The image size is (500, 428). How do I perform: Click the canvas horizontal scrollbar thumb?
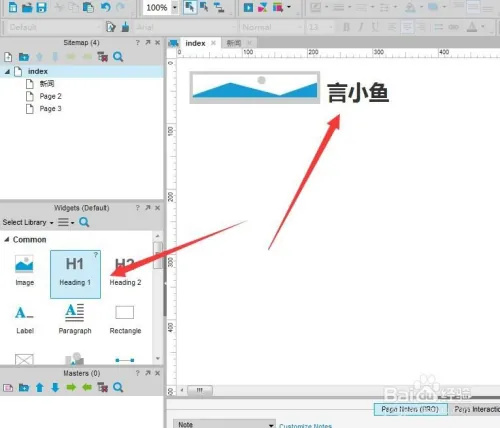tap(200, 390)
